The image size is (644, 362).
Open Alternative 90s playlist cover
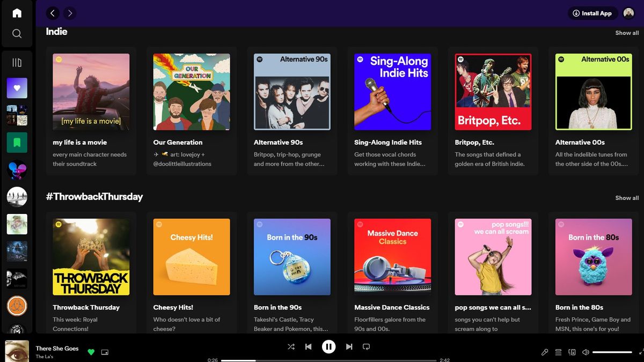pos(292,92)
